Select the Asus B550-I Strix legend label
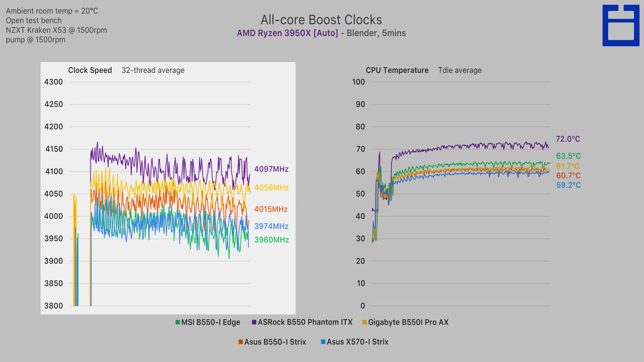 [x=275, y=342]
